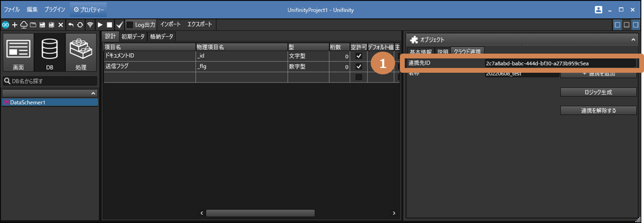
Task: Click the Wi-Fi connection icon
Action: 90,25
